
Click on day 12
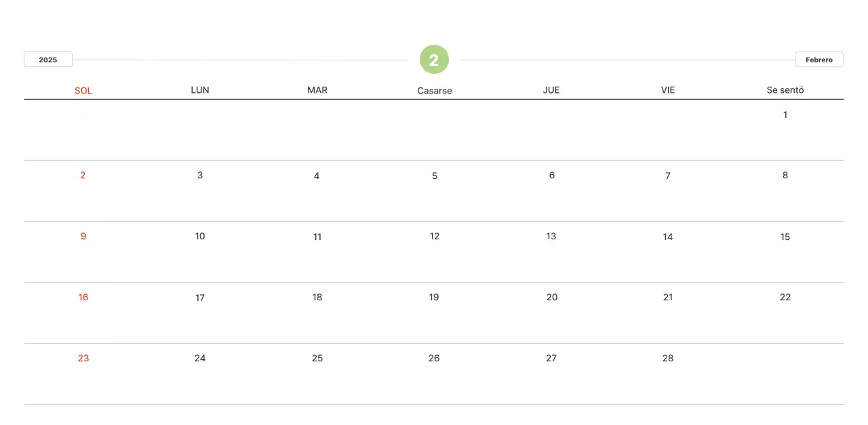point(435,236)
